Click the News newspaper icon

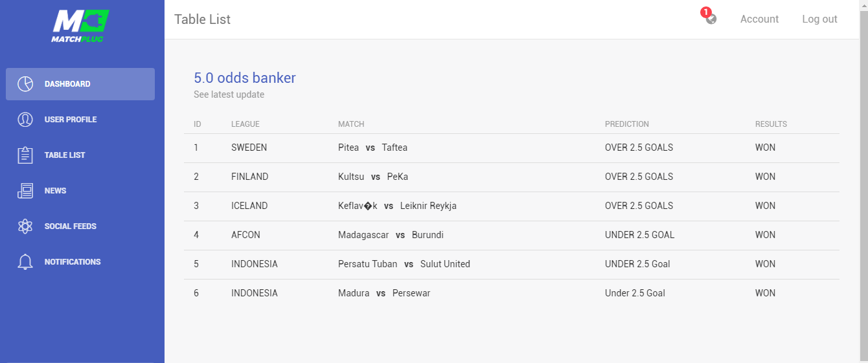[x=25, y=191]
